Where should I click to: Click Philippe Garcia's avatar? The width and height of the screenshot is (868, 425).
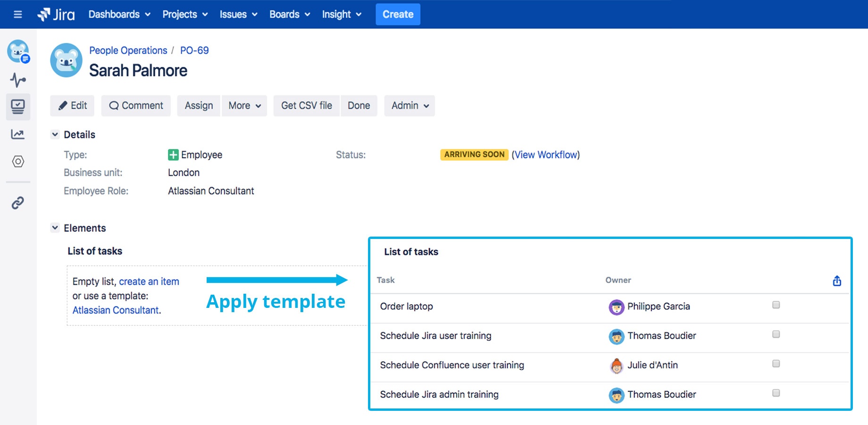pos(616,307)
